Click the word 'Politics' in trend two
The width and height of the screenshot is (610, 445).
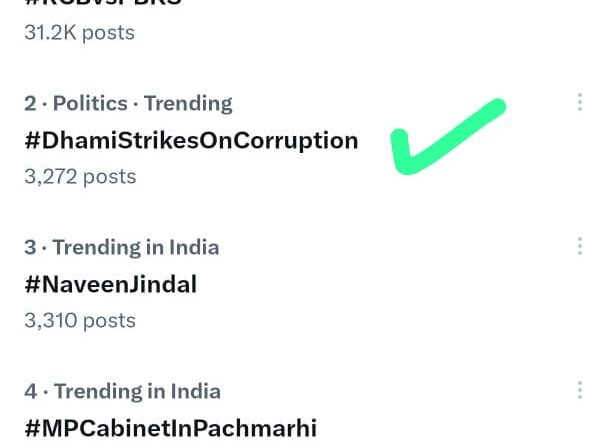[90, 103]
